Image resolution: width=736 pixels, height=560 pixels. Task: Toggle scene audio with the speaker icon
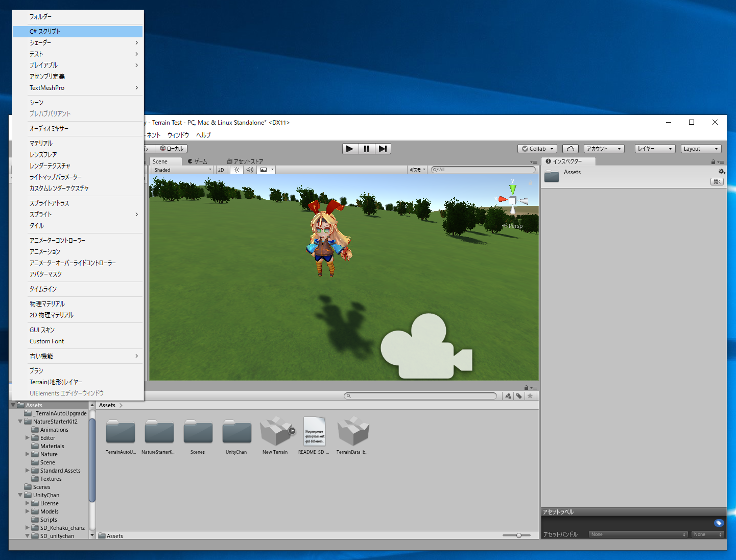pos(250,170)
